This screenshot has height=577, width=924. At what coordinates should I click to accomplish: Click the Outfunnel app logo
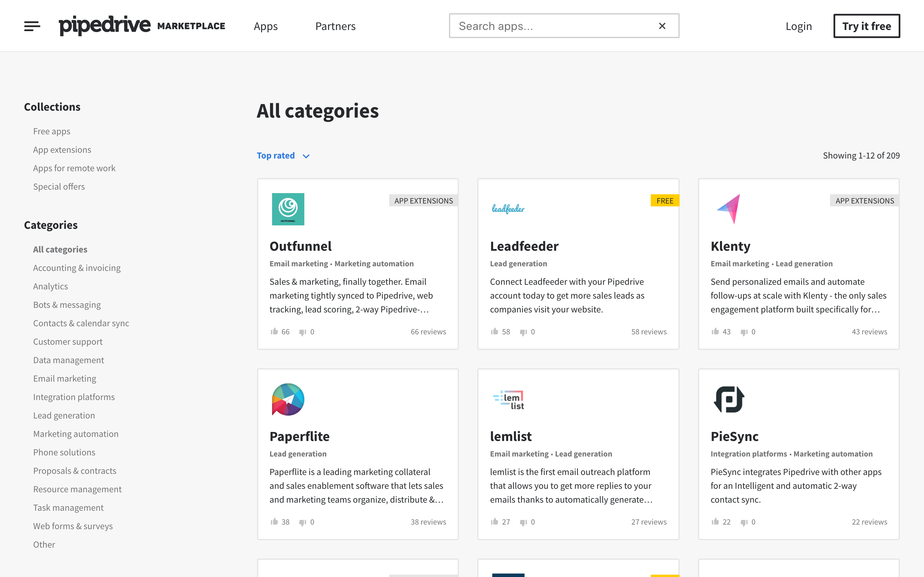288,209
